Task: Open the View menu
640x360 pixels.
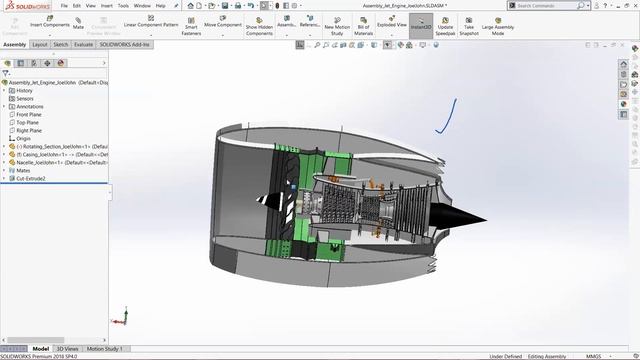Action: pyautogui.click(x=91, y=6)
